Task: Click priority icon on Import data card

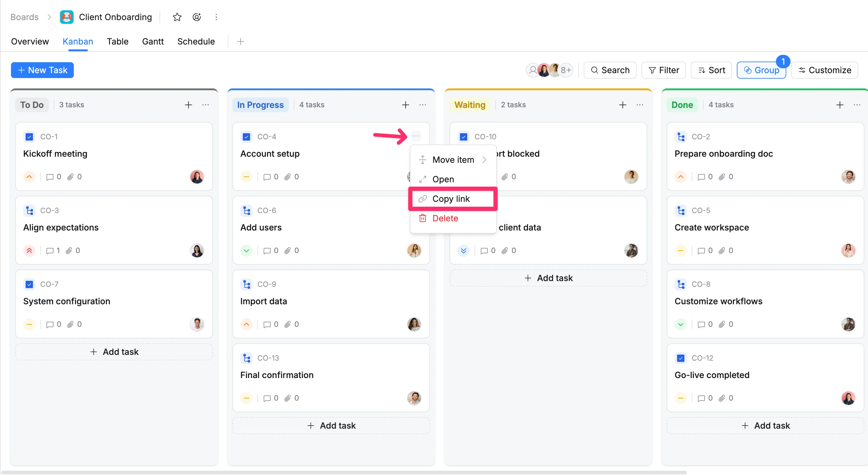Action: click(246, 324)
